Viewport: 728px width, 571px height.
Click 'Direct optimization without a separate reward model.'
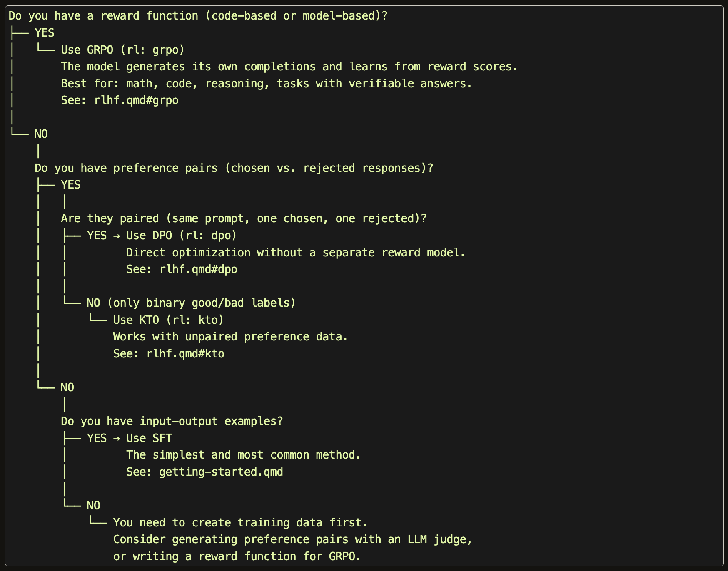click(296, 253)
